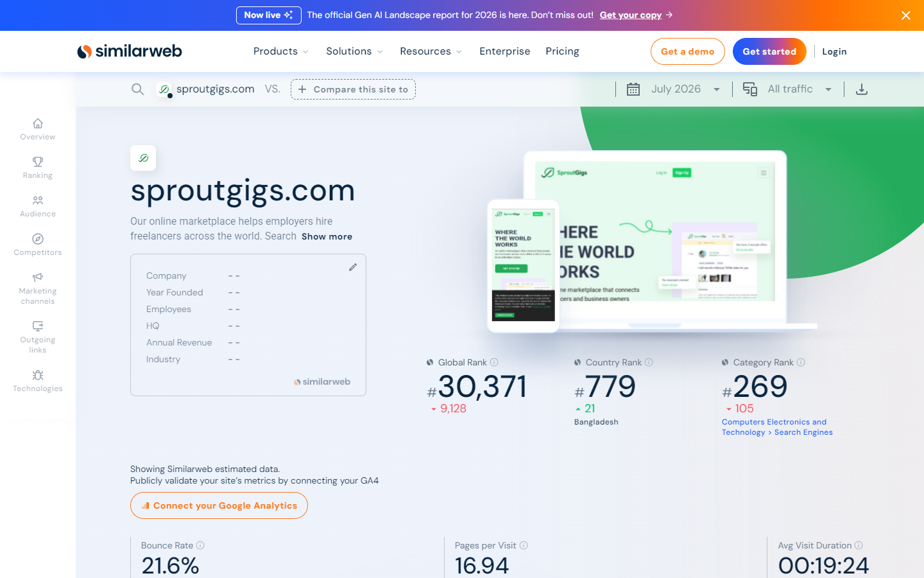Click the info icon next to Bounce Rate

coord(200,545)
